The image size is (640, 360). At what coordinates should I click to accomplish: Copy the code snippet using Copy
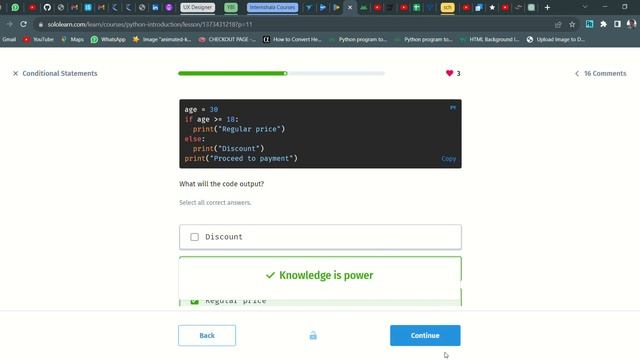tap(449, 159)
